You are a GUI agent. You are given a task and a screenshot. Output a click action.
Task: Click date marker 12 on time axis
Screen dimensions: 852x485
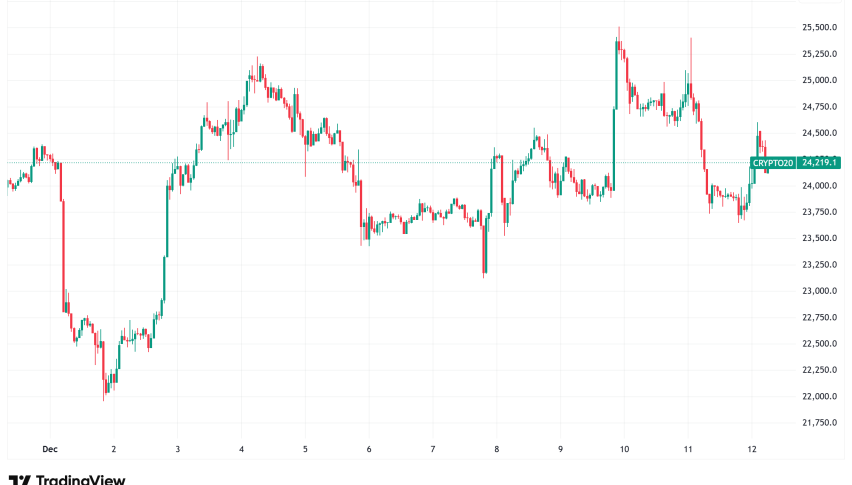tap(752, 450)
